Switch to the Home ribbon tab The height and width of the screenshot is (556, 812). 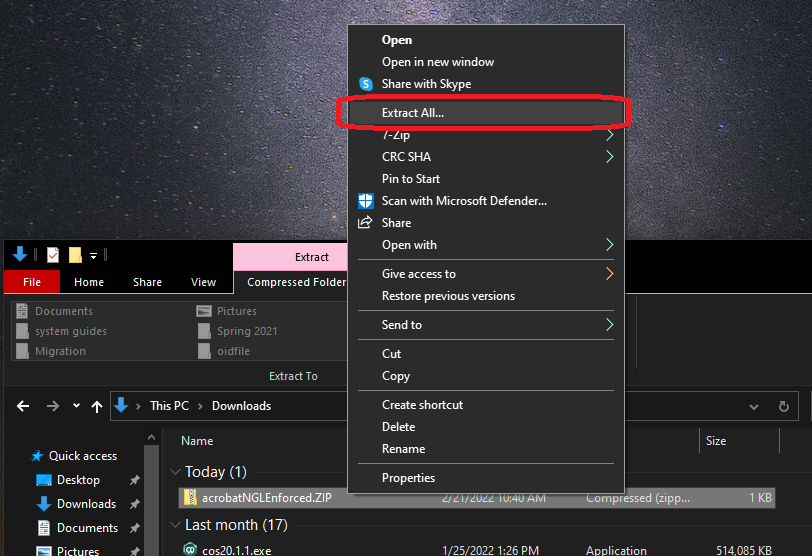pos(89,282)
